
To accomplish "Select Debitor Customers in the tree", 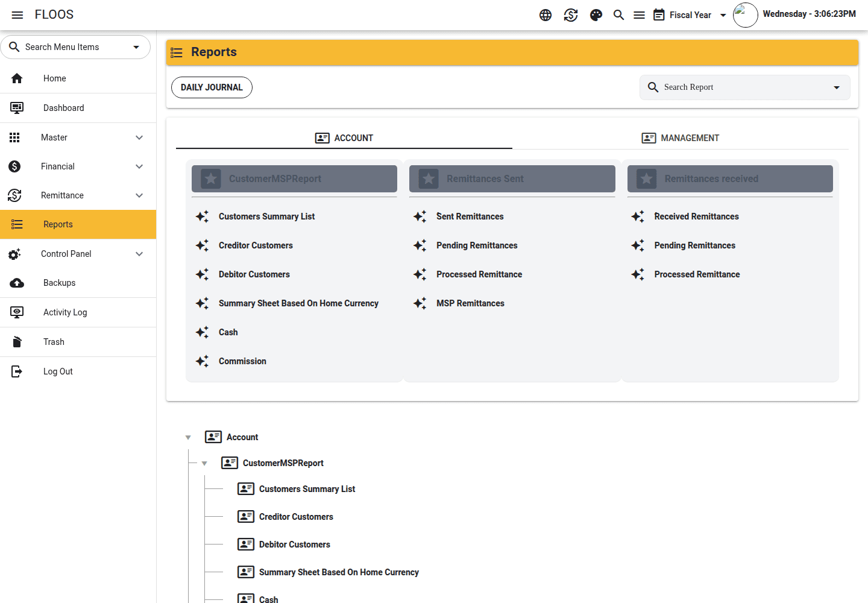I will [x=295, y=545].
